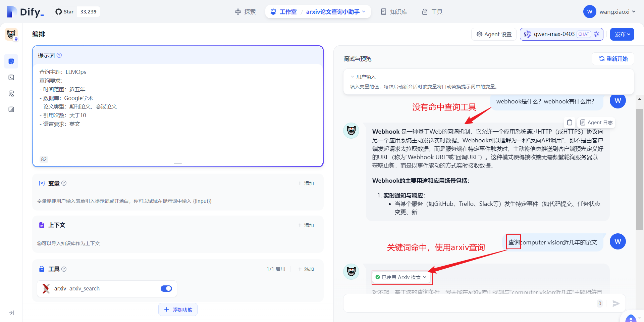Click model parameter sliders icon

597,34
